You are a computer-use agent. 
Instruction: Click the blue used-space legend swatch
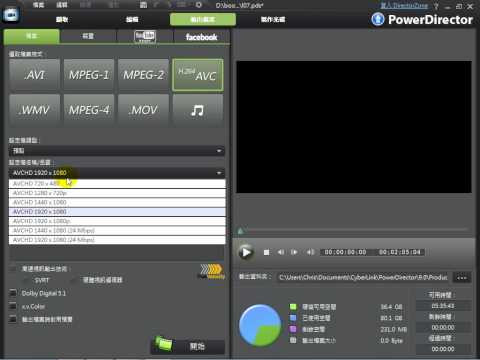pos(293,318)
